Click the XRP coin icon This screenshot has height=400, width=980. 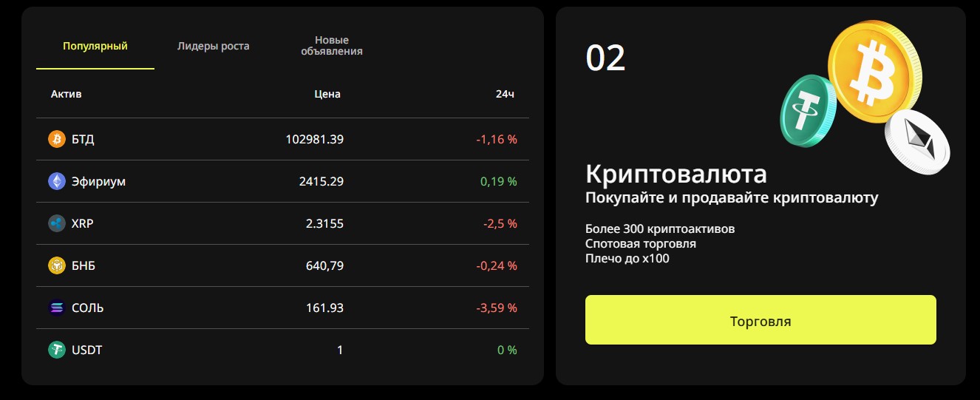click(x=57, y=223)
